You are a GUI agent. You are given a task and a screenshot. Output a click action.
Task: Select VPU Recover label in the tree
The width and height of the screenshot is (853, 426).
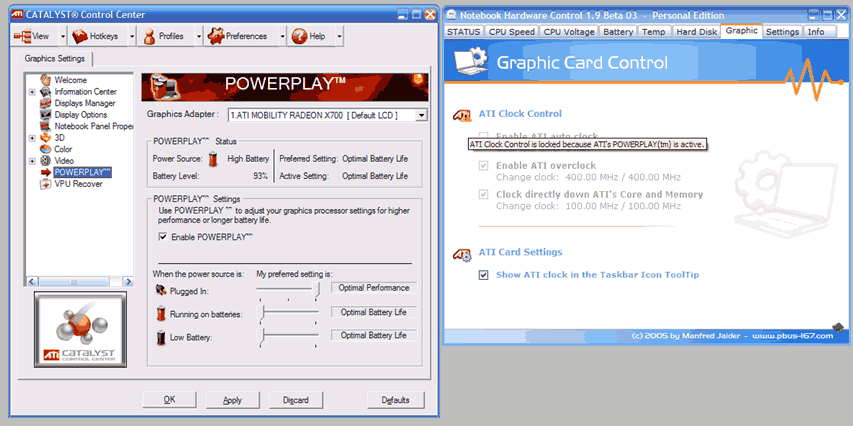tap(78, 184)
